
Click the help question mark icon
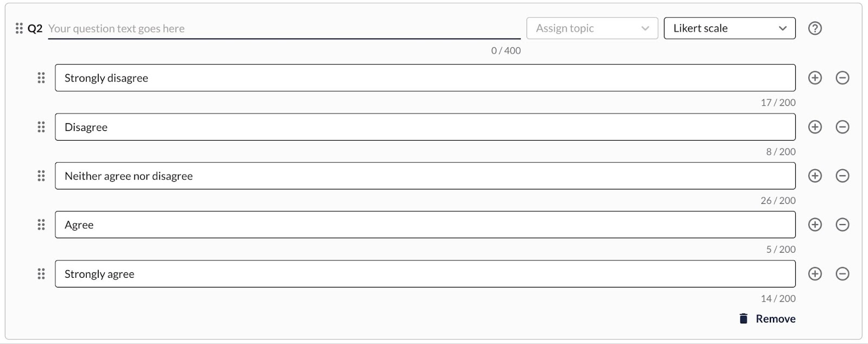point(815,28)
